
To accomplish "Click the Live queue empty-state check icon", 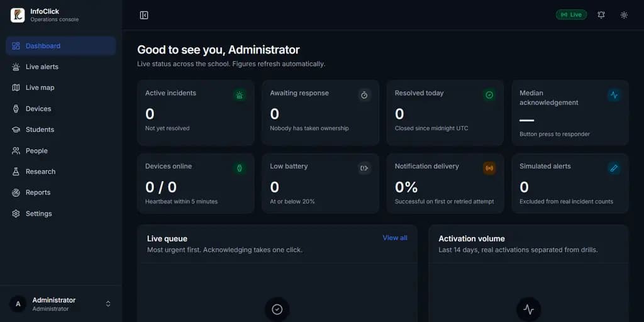I will pyautogui.click(x=277, y=309).
